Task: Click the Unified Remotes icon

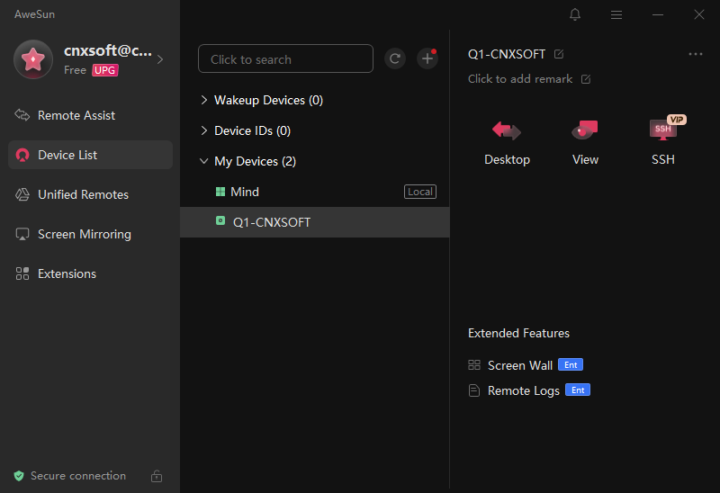Action: click(22, 194)
